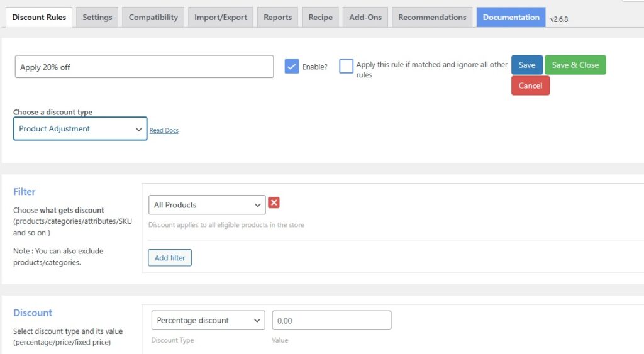Select the Recipe tab
644x354 pixels.
tap(320, 17)
